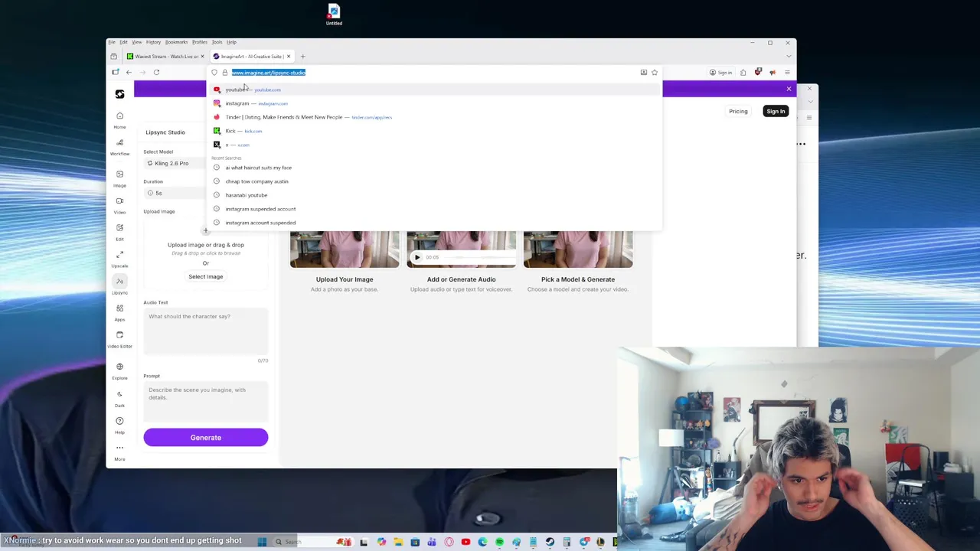The image size is (980, 551).
Task: Open a new browser tab
Action: click(x=302, y=56)
